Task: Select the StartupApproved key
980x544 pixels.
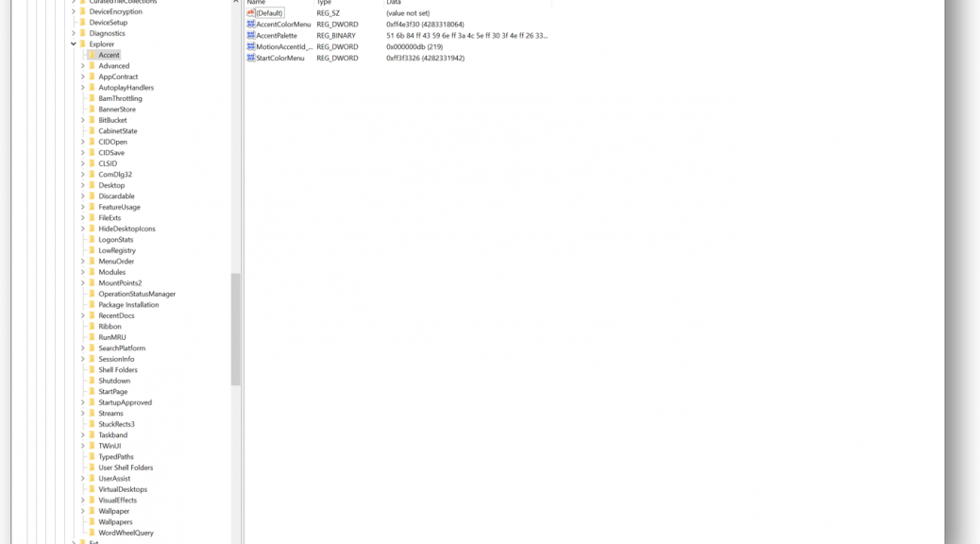Action: tap(125, 402)
